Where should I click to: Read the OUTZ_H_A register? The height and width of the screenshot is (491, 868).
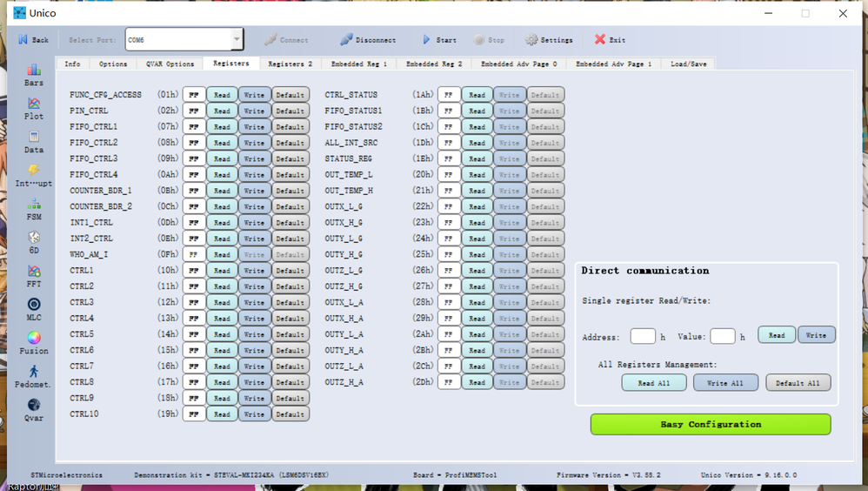click(x=477, y=382)
